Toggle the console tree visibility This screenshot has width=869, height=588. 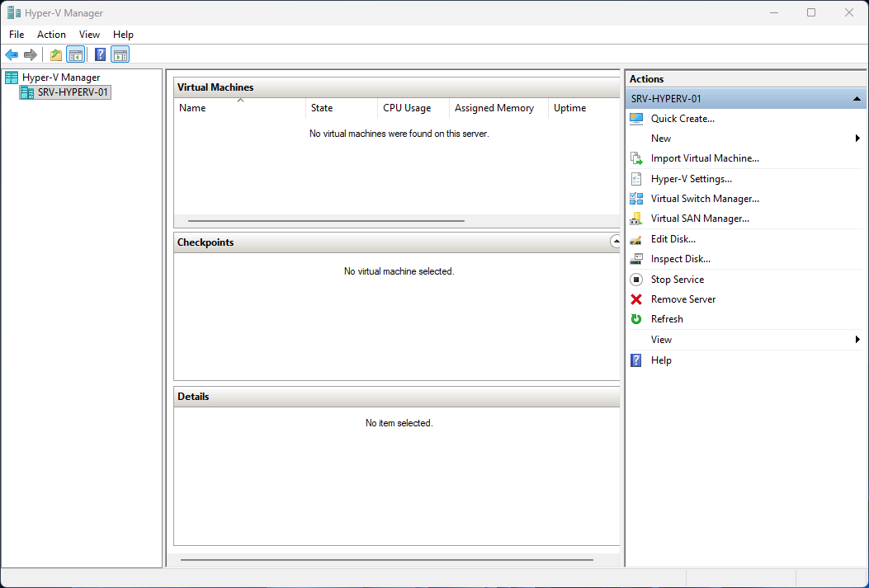(x=76, y=54)
